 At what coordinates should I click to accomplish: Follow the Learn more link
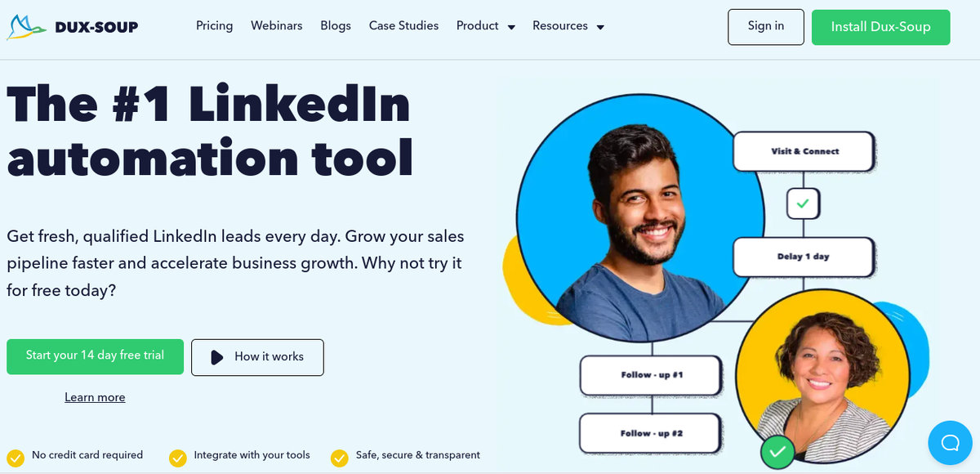click(95, 398)
